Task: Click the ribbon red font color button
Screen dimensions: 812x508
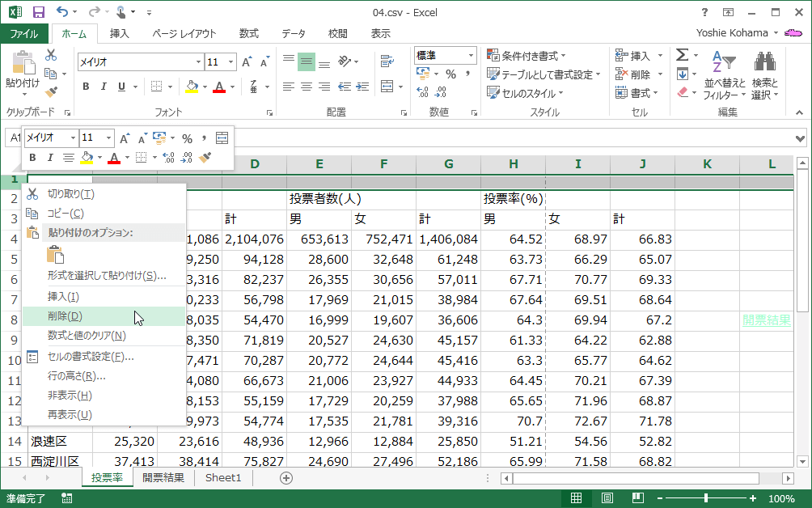Action: pyautogui.click(x=219, y=87)
